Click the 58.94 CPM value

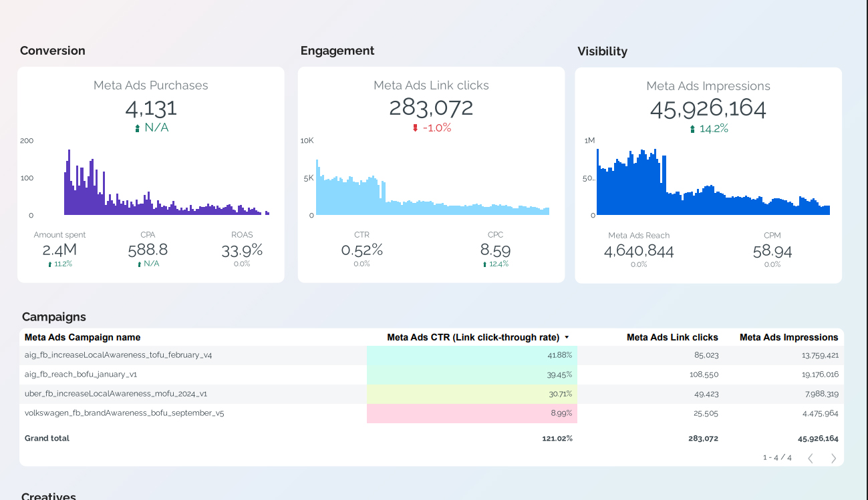coord(772,251)
